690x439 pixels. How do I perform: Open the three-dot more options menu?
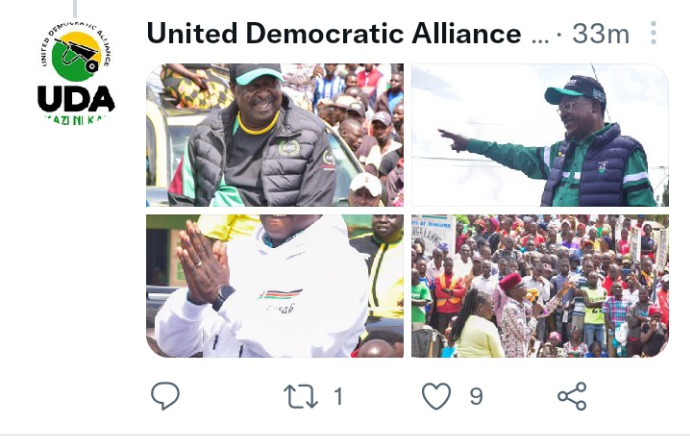click(653, 33)
